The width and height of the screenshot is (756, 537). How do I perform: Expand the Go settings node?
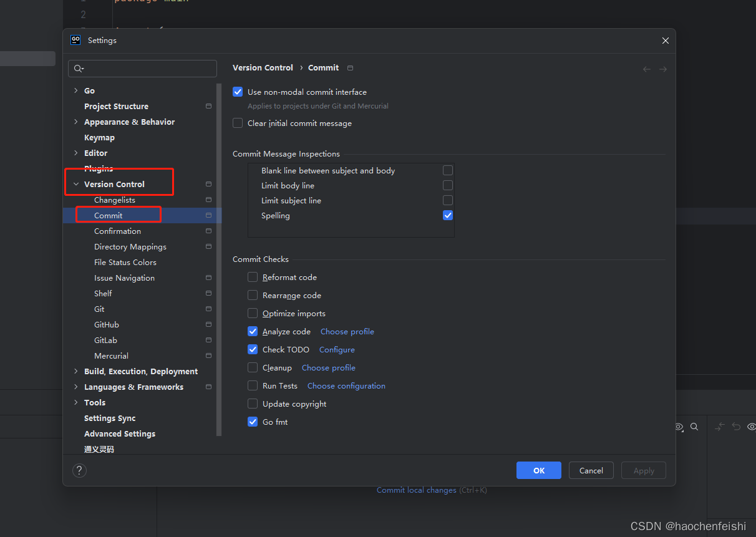[76, 90]
